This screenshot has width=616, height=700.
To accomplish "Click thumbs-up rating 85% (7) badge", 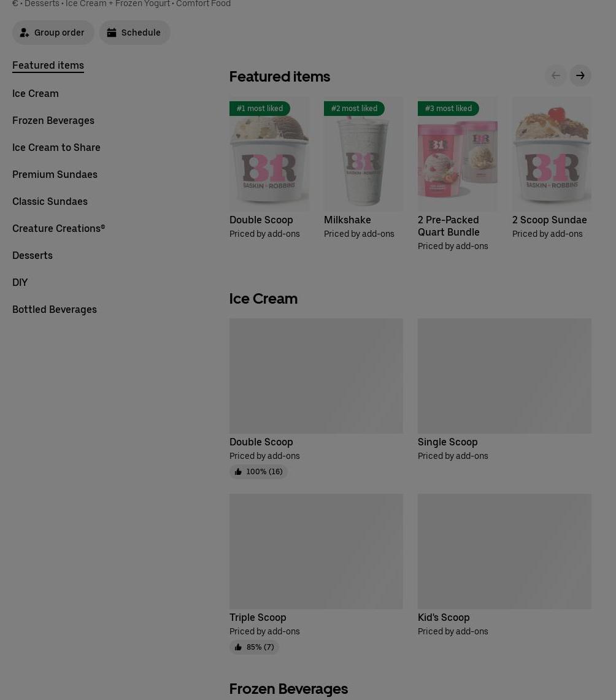I will [254, 647].
